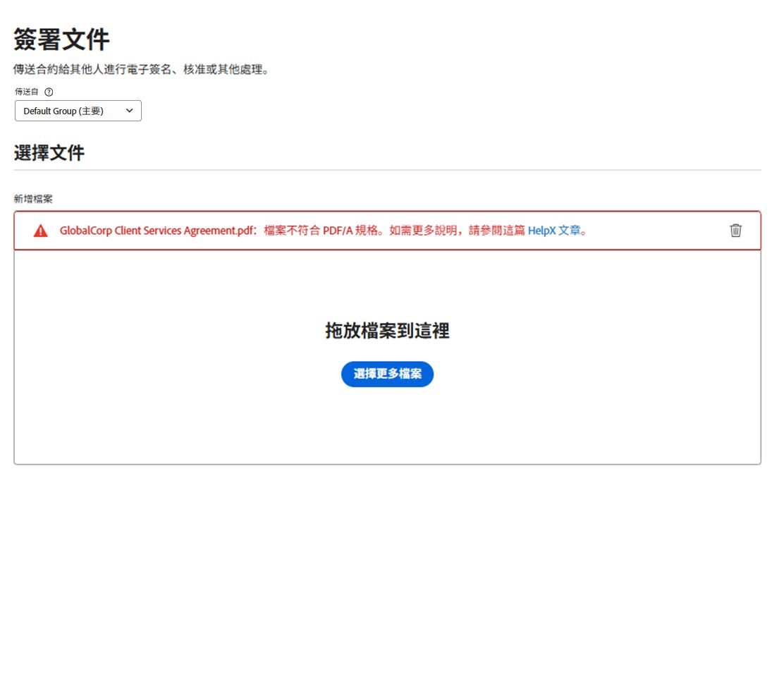784x696 pixels.
Task: Click the 拖放檔案到這裡 drop zone text
Action: pos(387,331)
